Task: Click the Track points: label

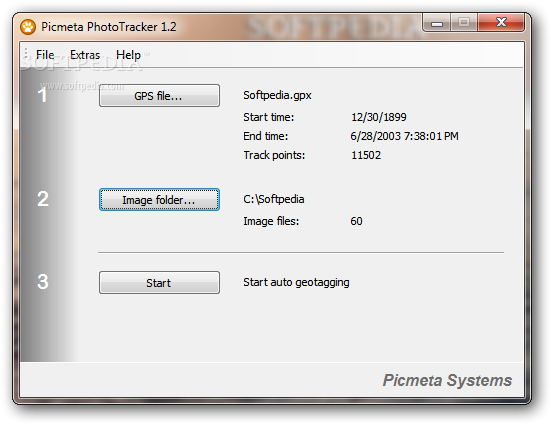Action: [x=274, y=155]
